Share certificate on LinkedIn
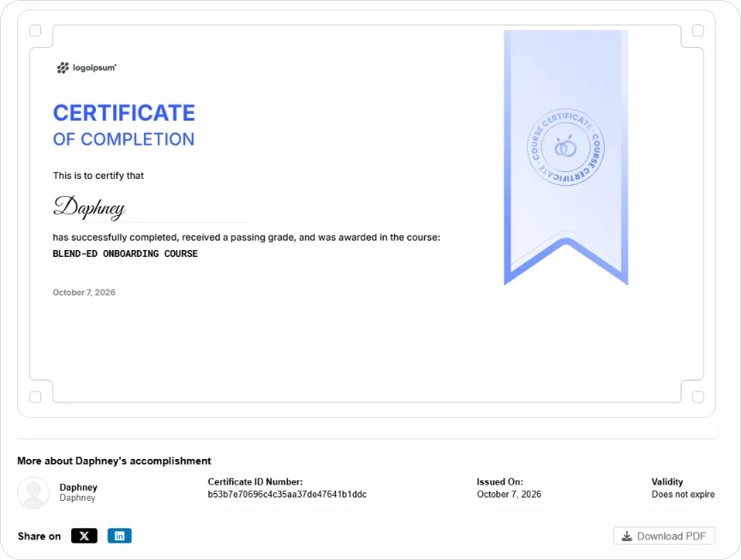The width and height of the screenshot is (741, 560). (x=120, y=536)
